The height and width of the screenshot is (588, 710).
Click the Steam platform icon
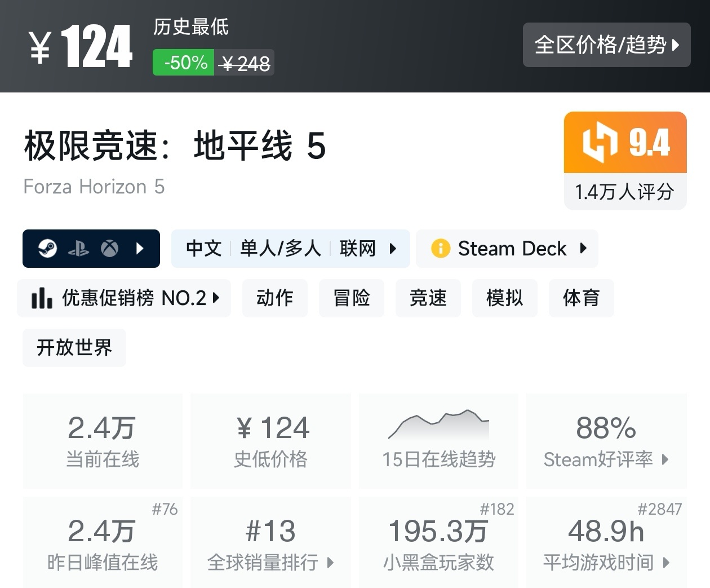47,249
